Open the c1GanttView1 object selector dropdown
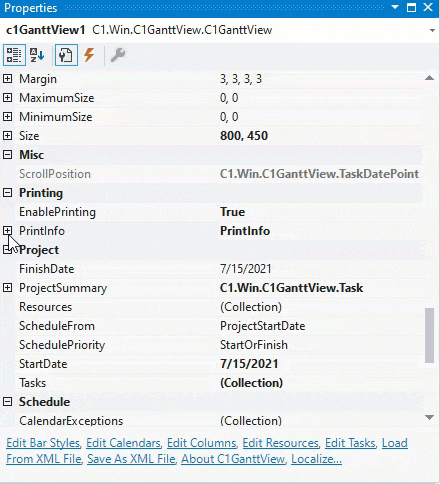Screen dimensions: 440x484 point(432,30)
